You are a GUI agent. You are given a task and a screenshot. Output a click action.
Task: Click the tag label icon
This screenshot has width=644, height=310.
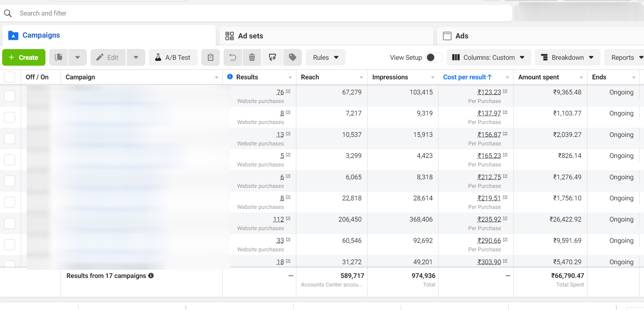click(293, 57)
